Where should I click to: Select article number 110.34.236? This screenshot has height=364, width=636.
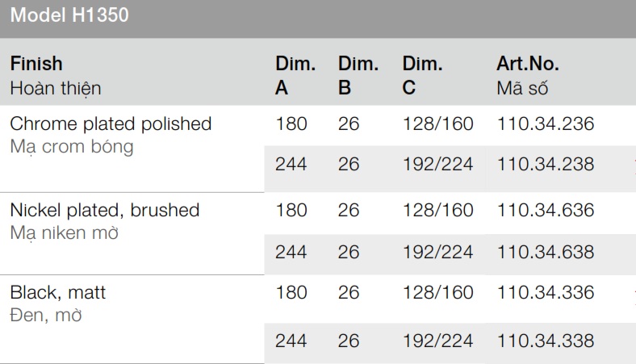click(x=546, y=124)
